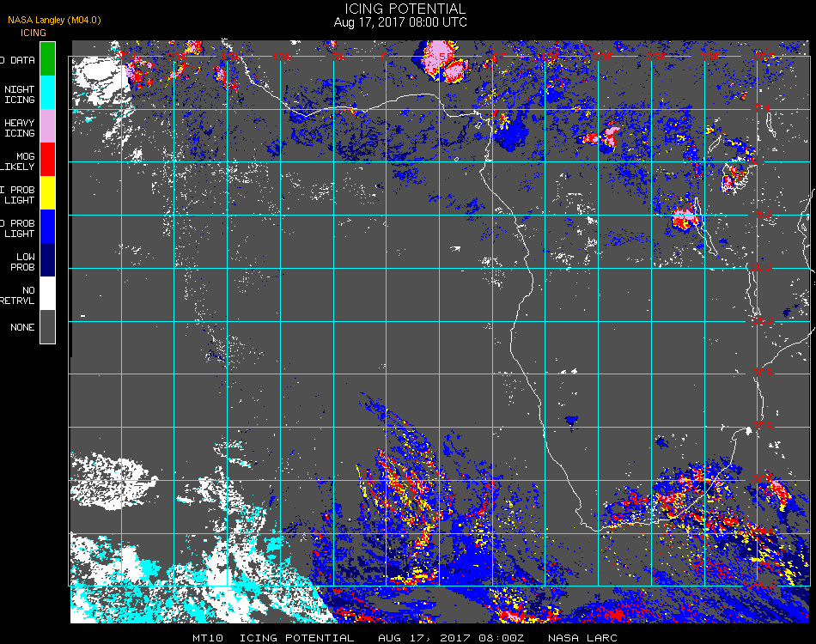This screenshot has width=816, height=644.
Task: Click the dark navy LOW PROB swatch
Action: coord(47,260)
